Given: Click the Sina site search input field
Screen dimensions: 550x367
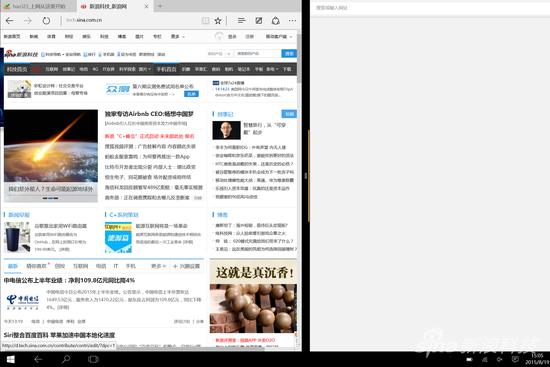Looking at the screenshot, I should pyautogui.click(x=258, y=53).
